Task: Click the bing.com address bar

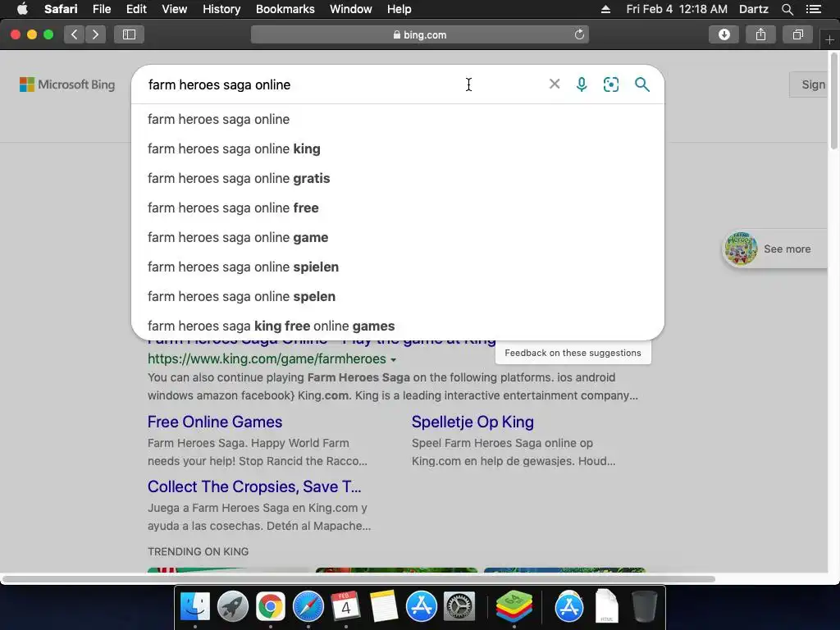Action: pyautogui.click(x=419, y=34)
